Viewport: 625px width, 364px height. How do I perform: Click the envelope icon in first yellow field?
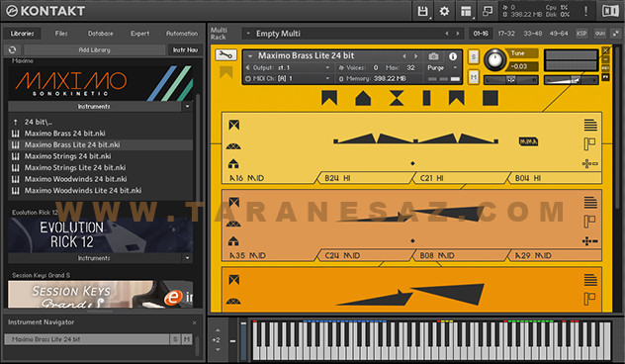[x=234, y=126]
